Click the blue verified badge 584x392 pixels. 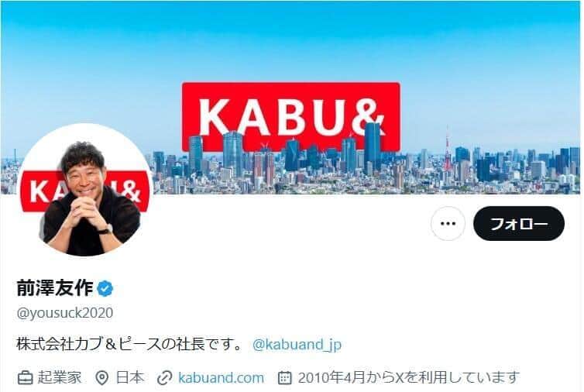pos(105,288)
